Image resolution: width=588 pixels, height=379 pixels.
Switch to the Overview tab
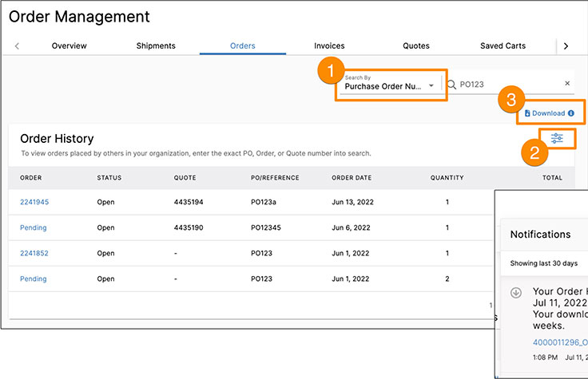70,46
